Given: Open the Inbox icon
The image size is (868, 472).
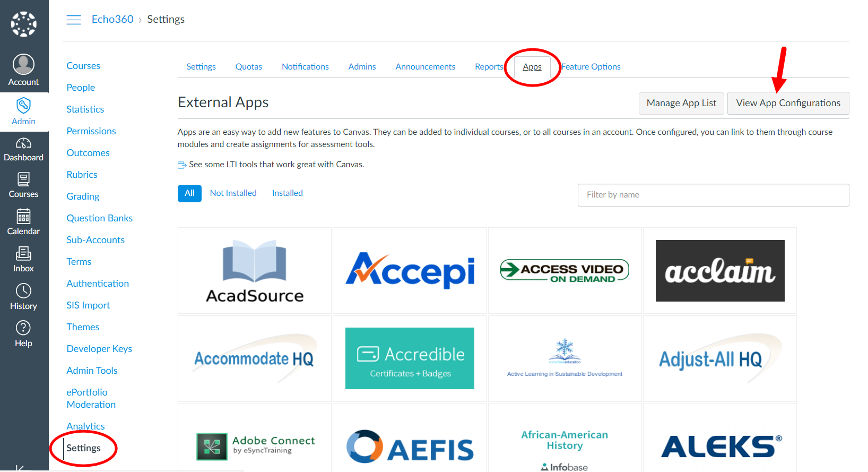Looking at the screenshot, I should click(24, 254).
